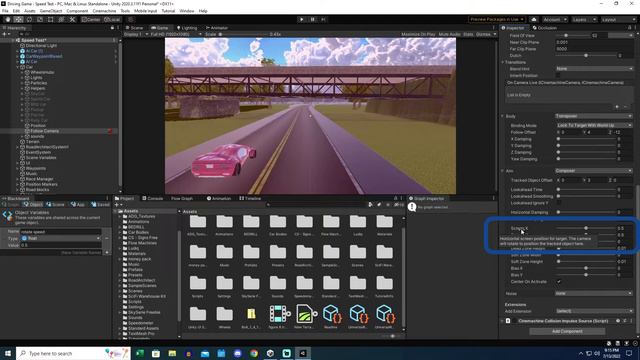Viewport: 640px width, 360px height.
Task: Open the File menu
Action: click(x=5, y=11)
